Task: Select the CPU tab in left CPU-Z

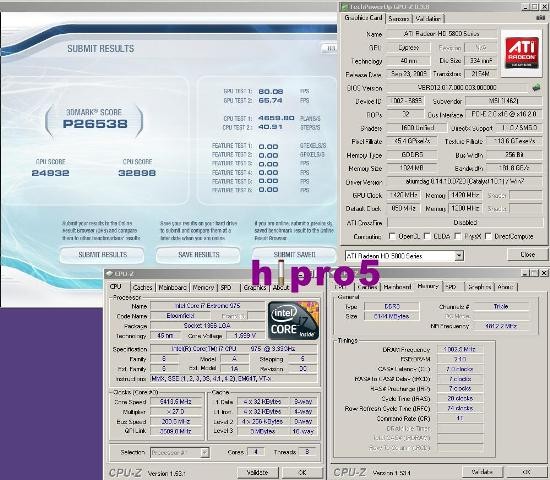Action: [116, 287]
